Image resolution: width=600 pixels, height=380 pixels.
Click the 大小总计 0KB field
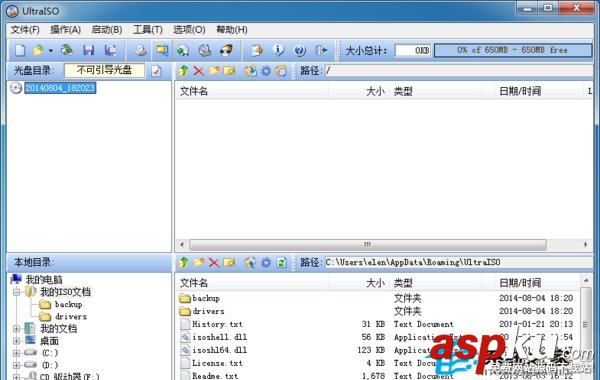413,50
